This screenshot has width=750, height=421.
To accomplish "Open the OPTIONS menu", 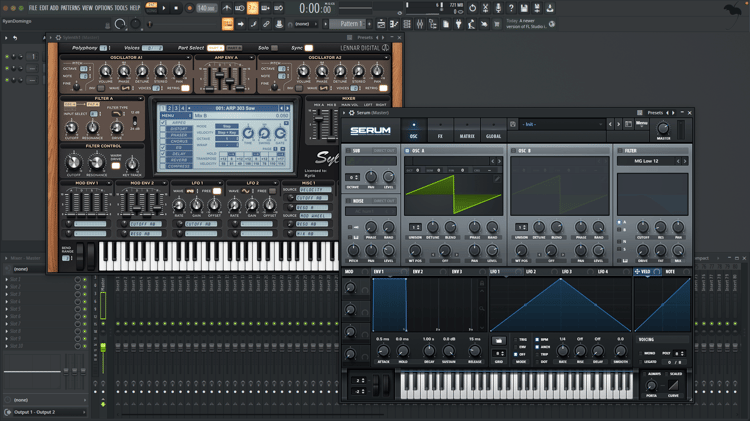I will point(103,8).
